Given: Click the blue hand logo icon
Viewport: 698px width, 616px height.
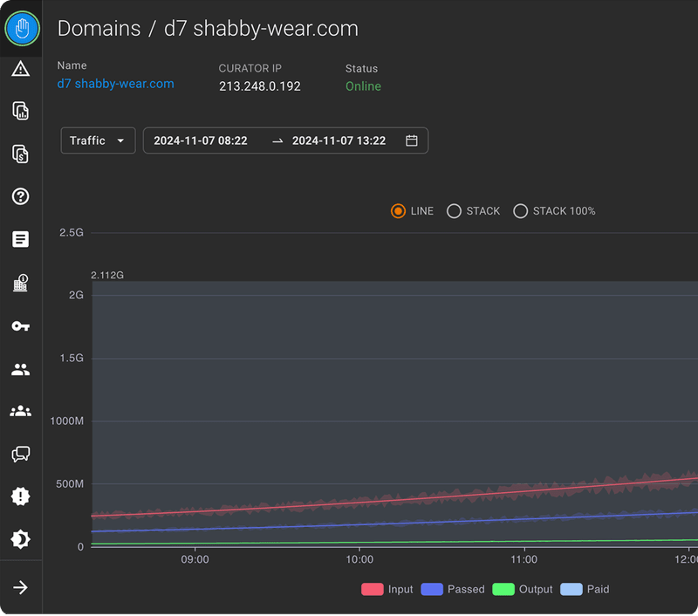Looking at the screenshot, I should pos(22,29).
